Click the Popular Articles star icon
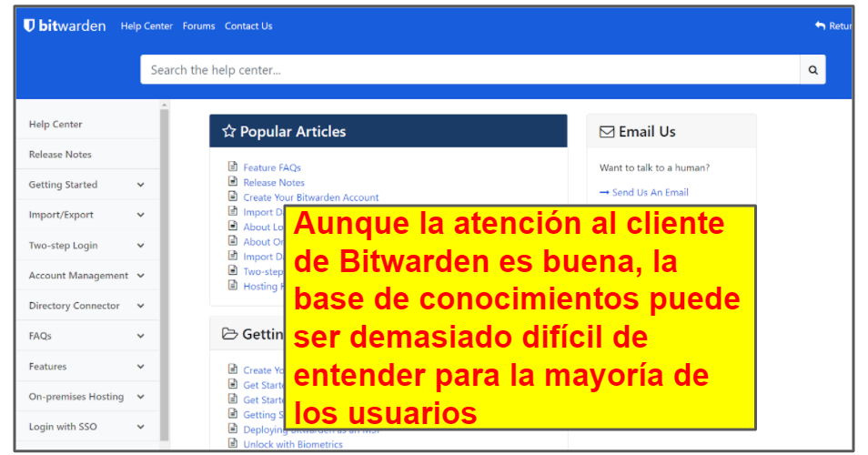Screen dimensions: 868x455 [x=228, y=131]
